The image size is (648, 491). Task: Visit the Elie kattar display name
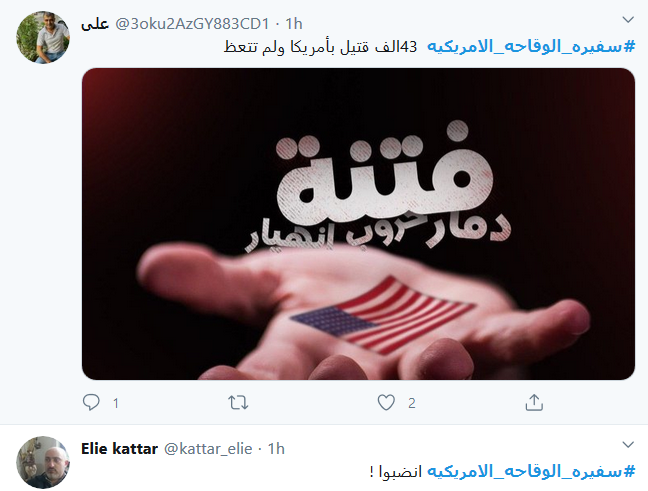coord(119,448)
